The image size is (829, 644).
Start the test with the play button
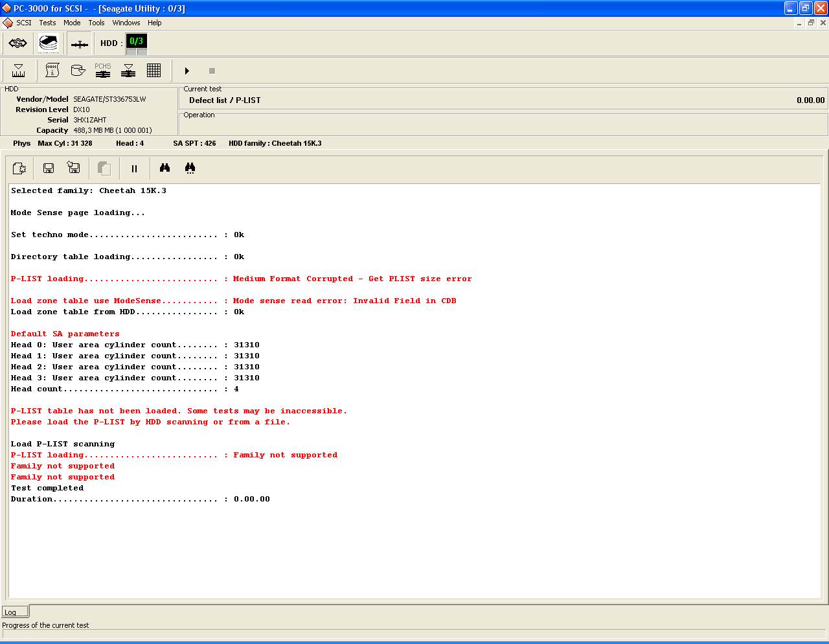click(187, 71)
